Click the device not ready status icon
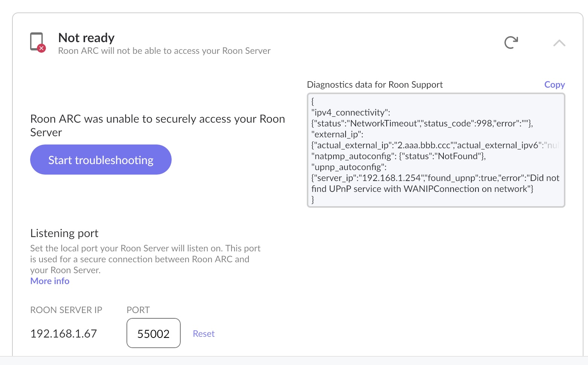 click(x=38, y=42)
